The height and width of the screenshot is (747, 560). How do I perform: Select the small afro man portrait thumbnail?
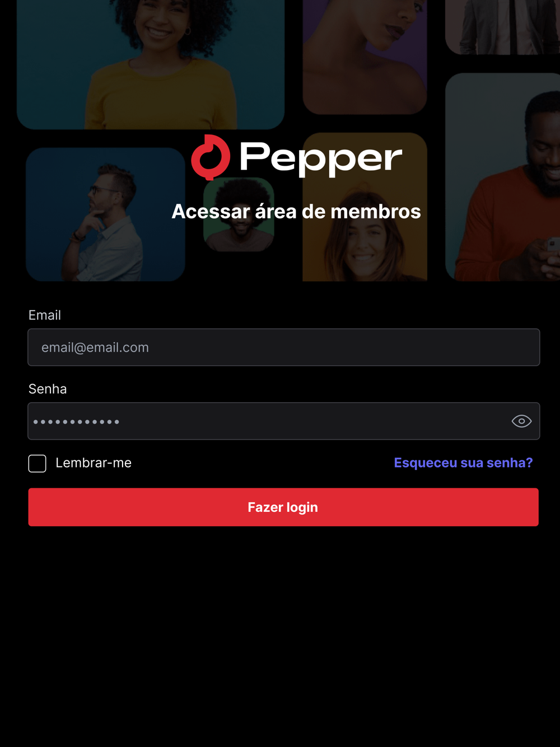pos(239,214)
